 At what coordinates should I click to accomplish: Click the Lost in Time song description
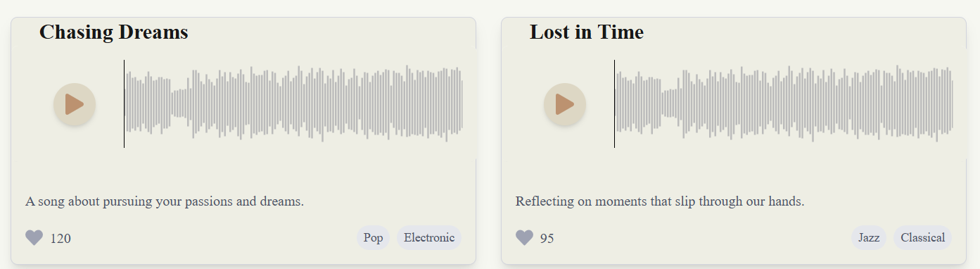pyautogui.click(x=660, y=201)
